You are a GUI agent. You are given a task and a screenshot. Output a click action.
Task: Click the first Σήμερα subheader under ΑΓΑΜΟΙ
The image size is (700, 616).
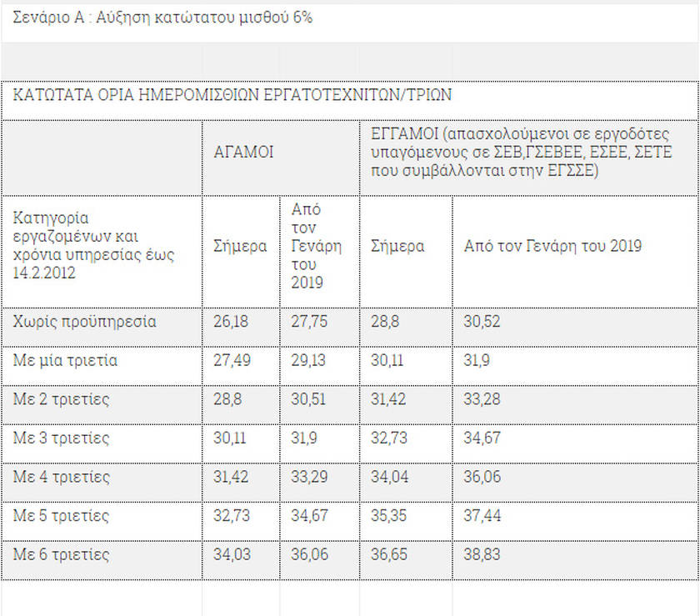[240, 246]
